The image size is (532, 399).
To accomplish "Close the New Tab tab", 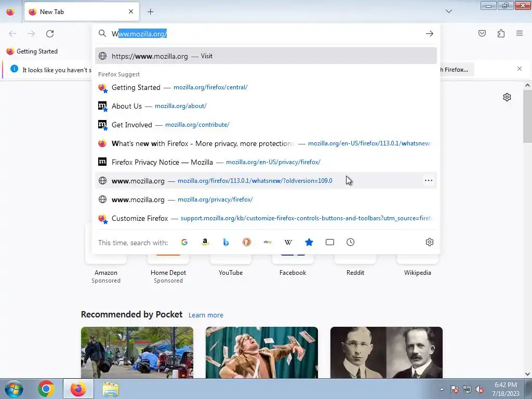I will click(x=131, y=11).
